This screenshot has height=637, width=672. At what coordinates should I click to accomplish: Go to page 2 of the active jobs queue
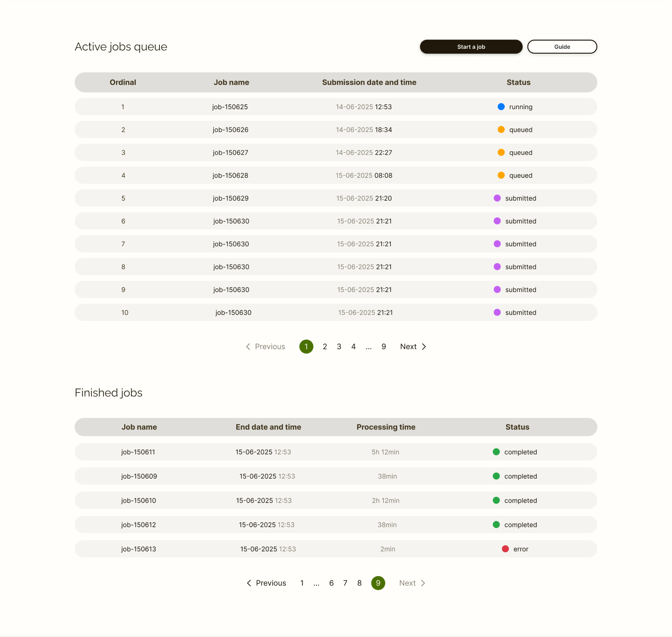(324, 346)
